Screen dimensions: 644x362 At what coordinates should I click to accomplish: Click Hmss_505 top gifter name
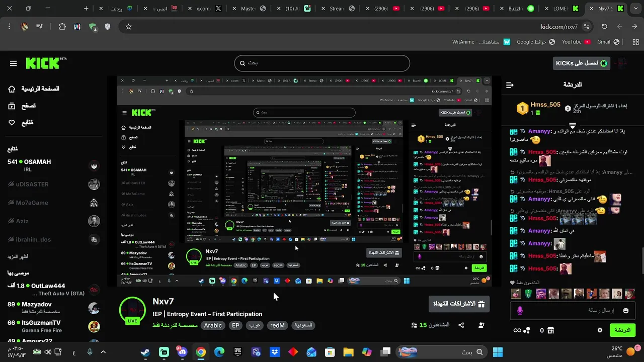click(545, 105)
